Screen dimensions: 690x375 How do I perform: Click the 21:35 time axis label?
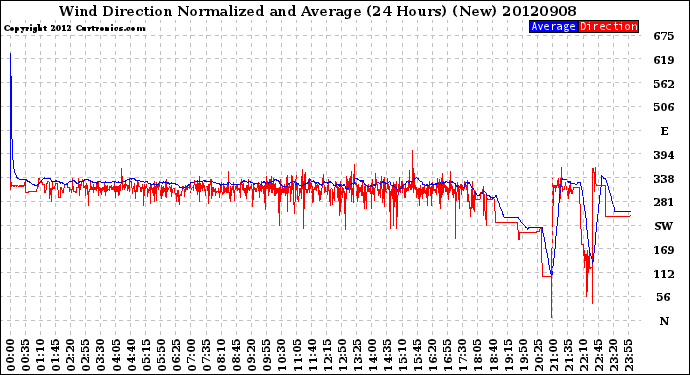pos(568,355)
